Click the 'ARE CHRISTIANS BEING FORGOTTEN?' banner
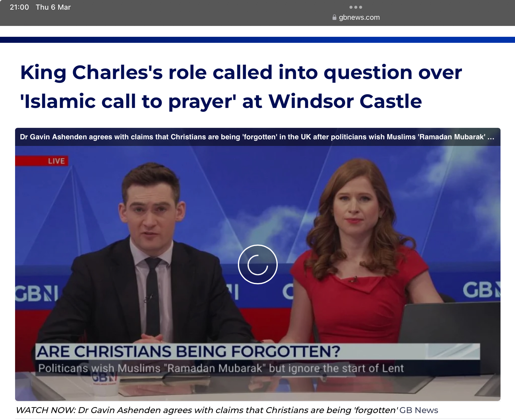515x420 pixels. 258,352
